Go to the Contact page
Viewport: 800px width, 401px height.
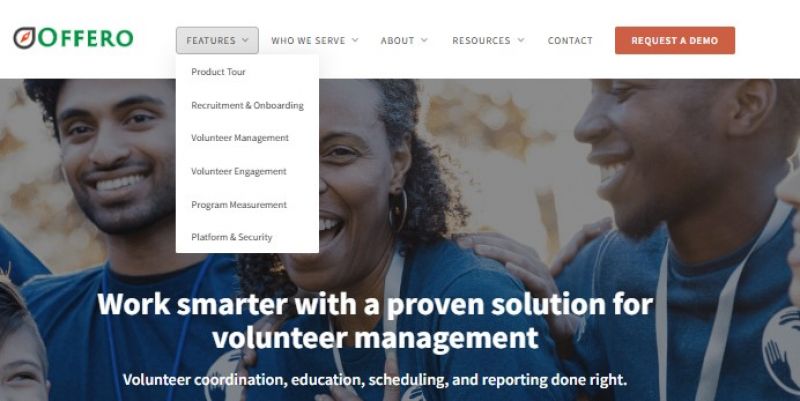click(570, 40)
